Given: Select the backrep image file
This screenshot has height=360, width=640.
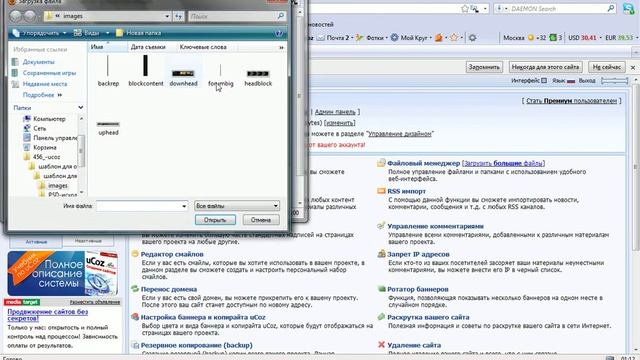Looking at the screenshot, I should click(x=108, y=71).
